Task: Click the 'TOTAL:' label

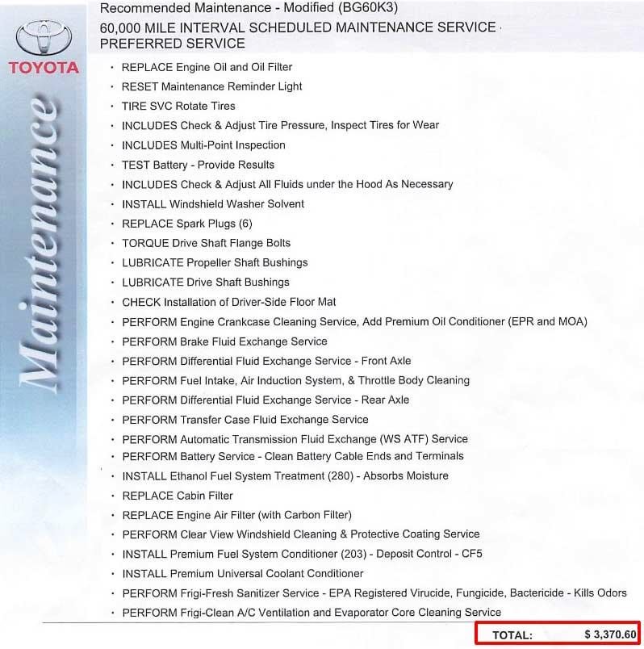Action: [512, 635]
